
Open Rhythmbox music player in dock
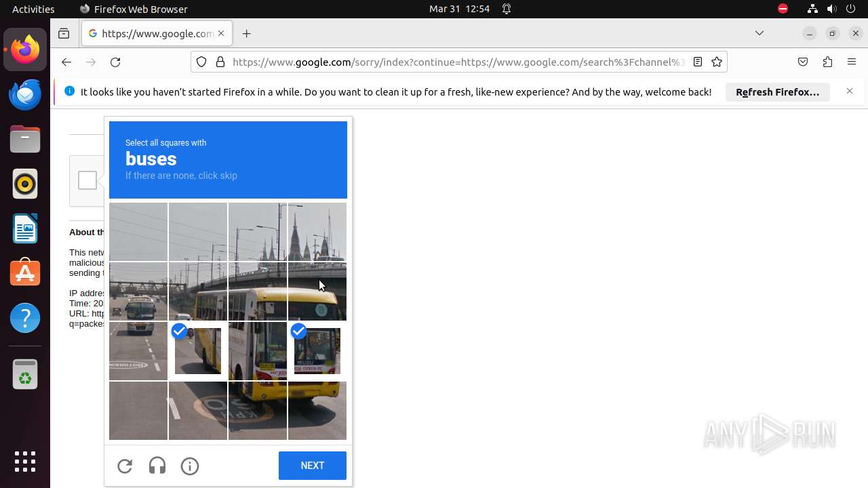pyautogui.click(x=25, y=184)
